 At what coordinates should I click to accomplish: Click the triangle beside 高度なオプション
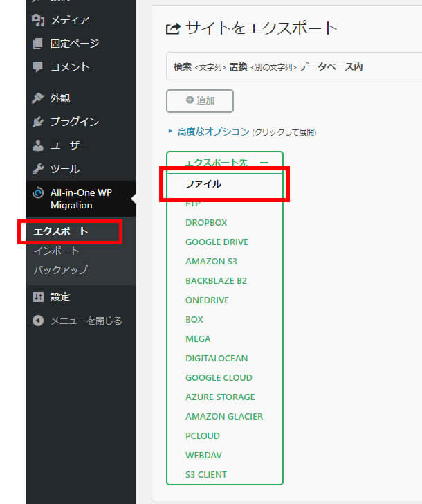pos(170,131)
